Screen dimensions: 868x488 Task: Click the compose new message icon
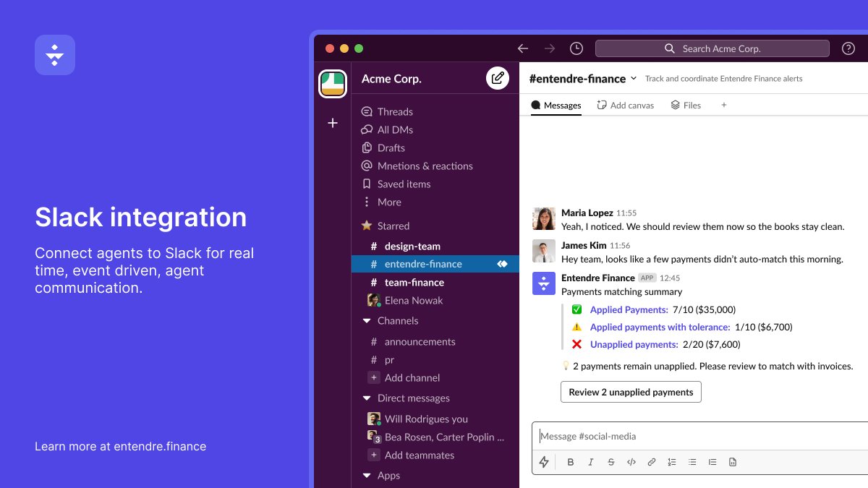[x=498, y=78]
